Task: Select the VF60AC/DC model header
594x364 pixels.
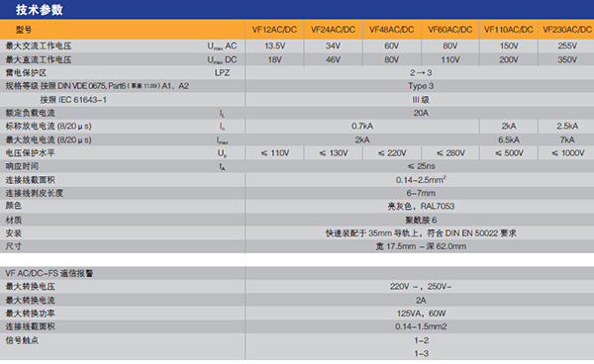Action: pos(450,30)
